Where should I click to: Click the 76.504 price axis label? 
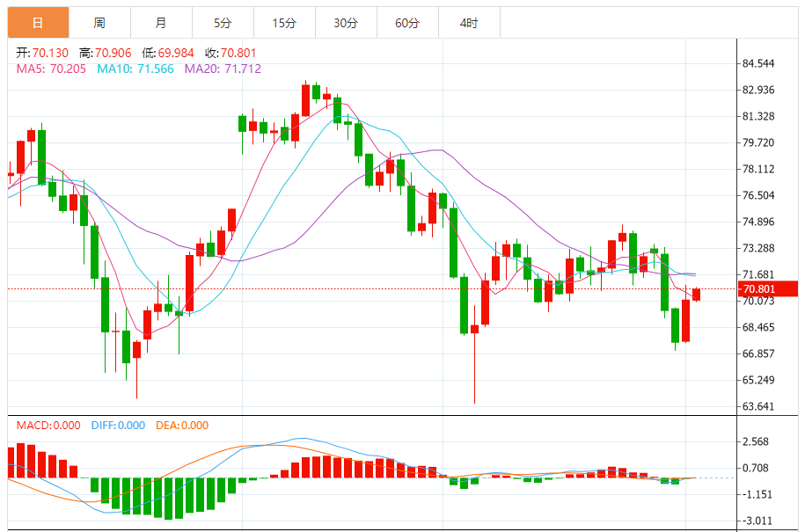[758, 195]
